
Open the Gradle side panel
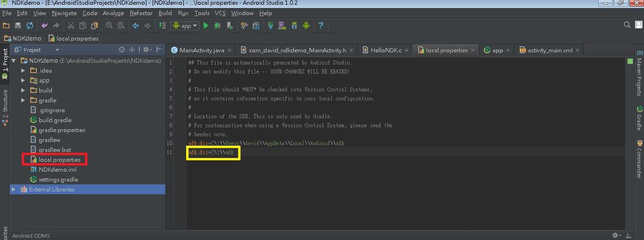[640, 118]
